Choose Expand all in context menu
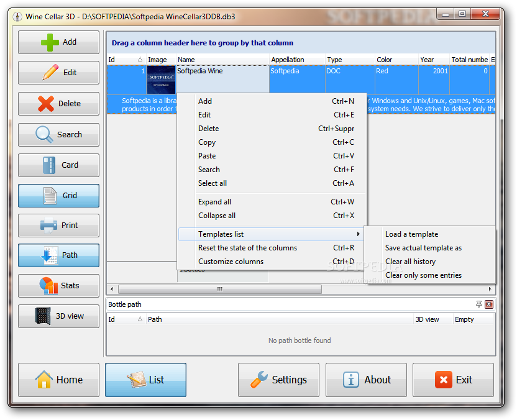This screenshot has height=420, width=517. pos(272,202)
